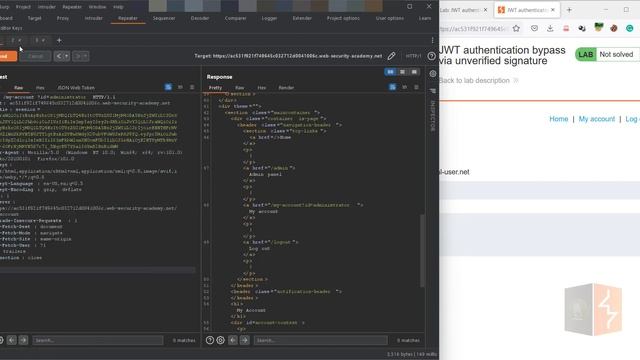Toggle response non-printable characters (\n) icon

point(404,87)
